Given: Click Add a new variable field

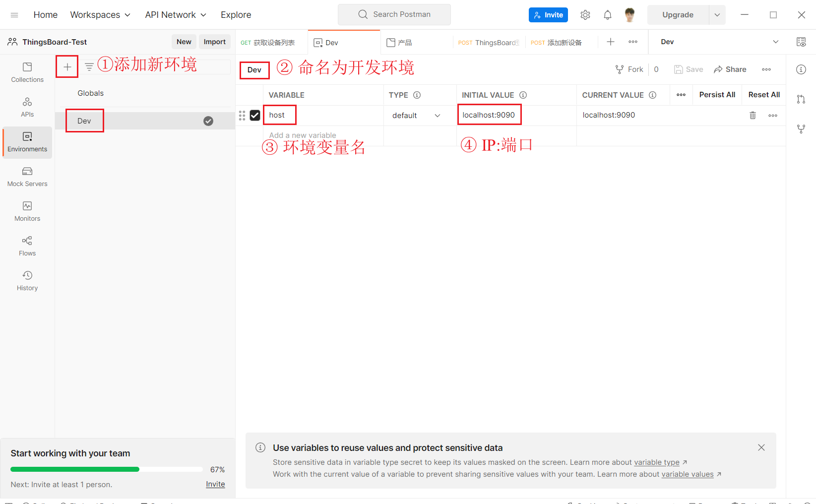Looking at the screenshot, I should [323, 135].
